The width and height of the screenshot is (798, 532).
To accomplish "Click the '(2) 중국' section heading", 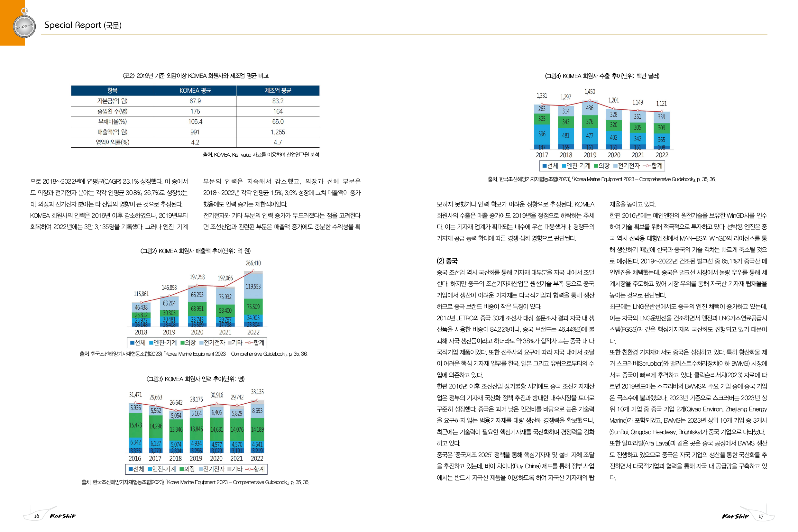I will (x=447, y=261).
